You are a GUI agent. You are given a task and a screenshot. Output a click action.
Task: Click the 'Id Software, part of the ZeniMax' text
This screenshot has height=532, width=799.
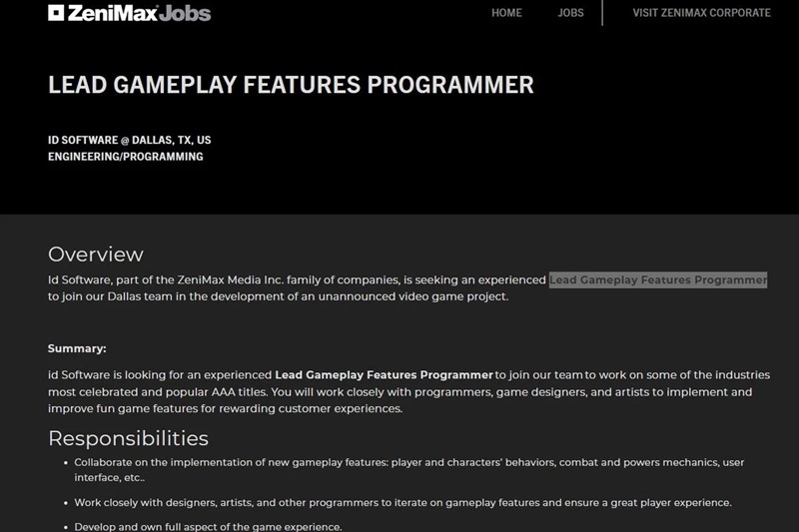click(x=150, y=279)
